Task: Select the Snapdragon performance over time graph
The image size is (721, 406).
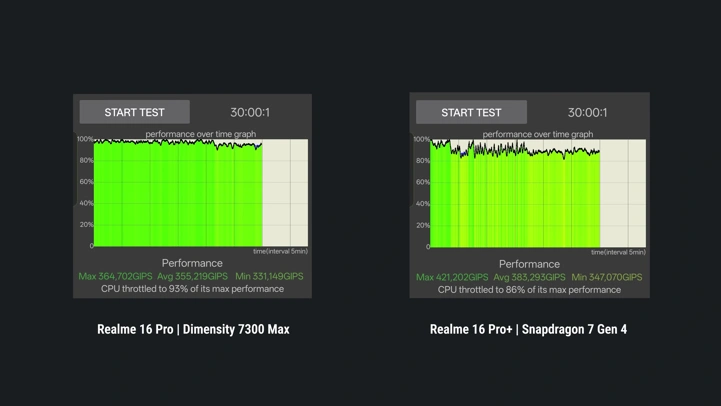Action: (x=538, y=194)
